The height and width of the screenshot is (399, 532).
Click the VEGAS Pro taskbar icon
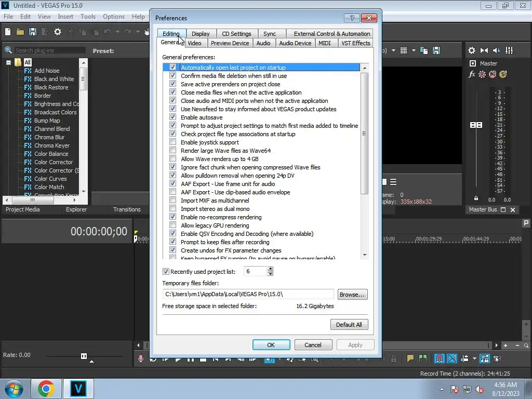coord(78,389)
